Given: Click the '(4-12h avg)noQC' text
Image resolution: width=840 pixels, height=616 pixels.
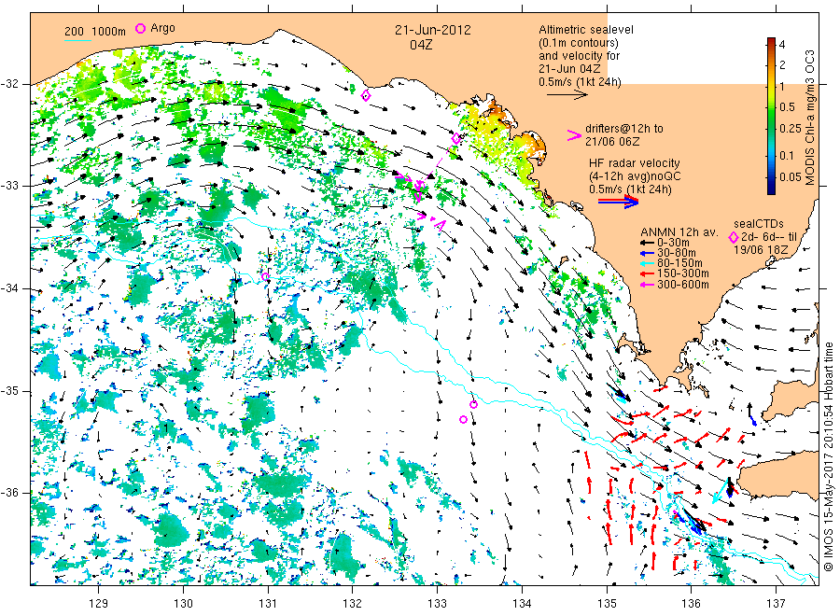Looking at the screenshot, I should (635, 176).
